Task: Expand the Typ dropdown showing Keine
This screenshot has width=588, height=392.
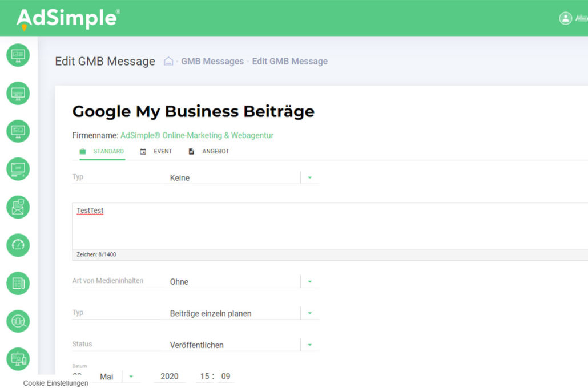Action: pos(309,178)
